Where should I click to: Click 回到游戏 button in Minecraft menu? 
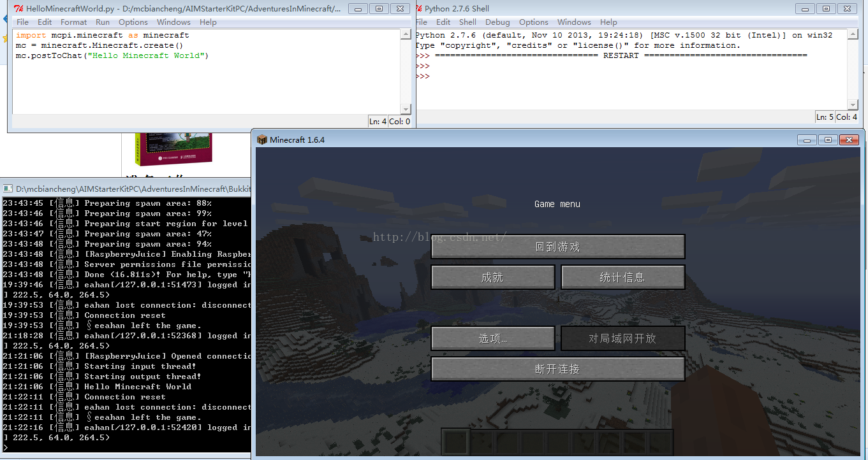(558, 247)
